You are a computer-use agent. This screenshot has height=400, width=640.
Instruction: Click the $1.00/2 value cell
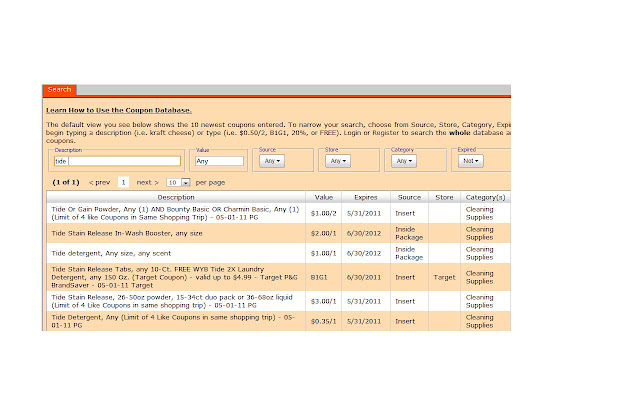coord(323,213)
